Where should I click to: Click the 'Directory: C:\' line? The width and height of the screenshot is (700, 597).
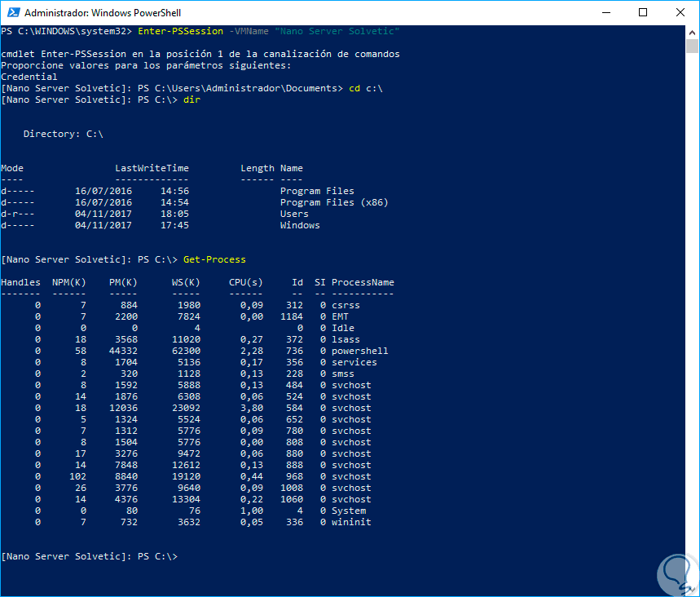(64, 134)
